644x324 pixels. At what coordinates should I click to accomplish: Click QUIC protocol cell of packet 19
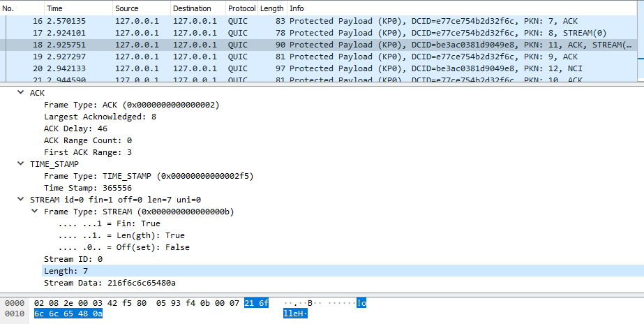point(238,57)
